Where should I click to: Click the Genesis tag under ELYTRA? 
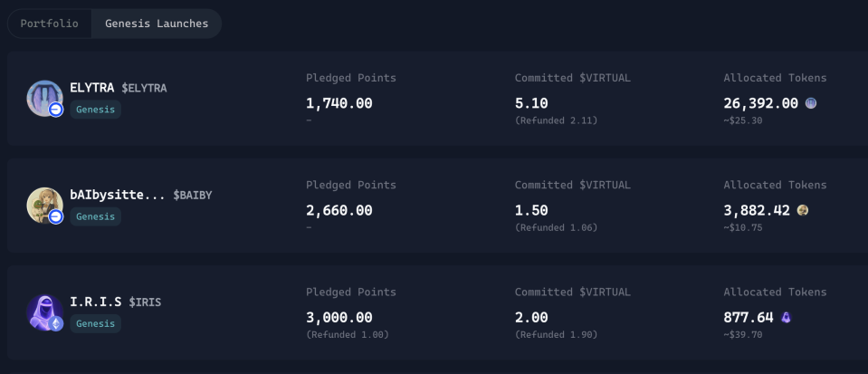pyautogui.click(x=95, y=110)
